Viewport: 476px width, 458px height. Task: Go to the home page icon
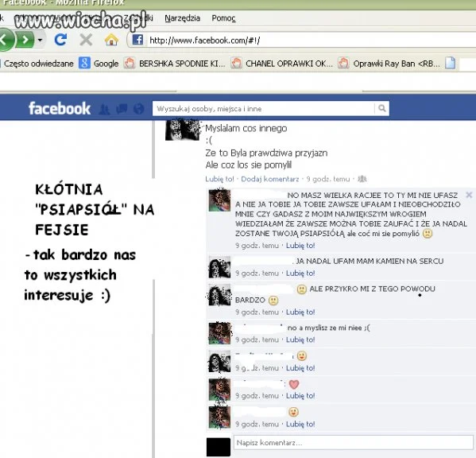[x=111, y=40]
